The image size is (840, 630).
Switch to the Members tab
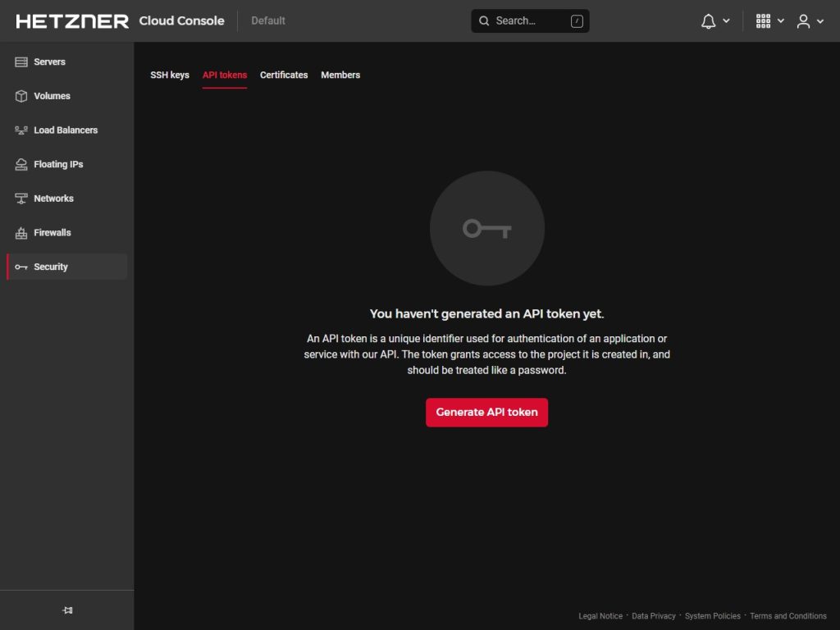[x=340, y=75]
